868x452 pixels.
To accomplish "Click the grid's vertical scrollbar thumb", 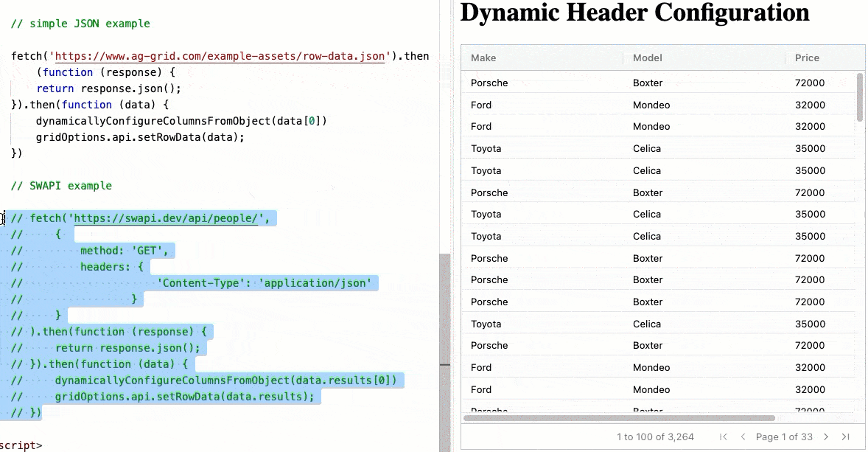I will (x=859, y=97).
